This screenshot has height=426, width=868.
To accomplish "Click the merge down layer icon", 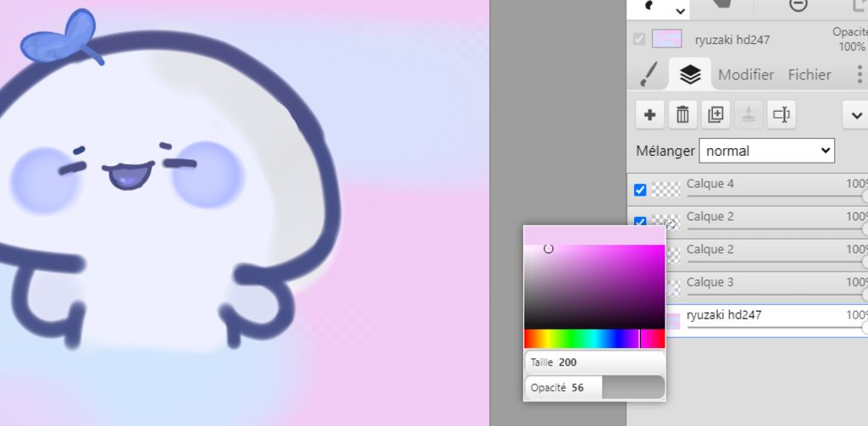I will pos(748,114).
